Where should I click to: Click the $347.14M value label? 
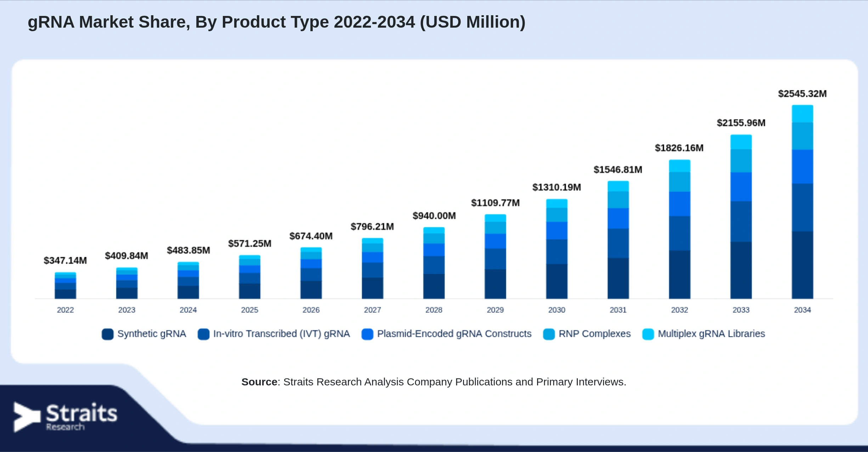click(65, 261)
